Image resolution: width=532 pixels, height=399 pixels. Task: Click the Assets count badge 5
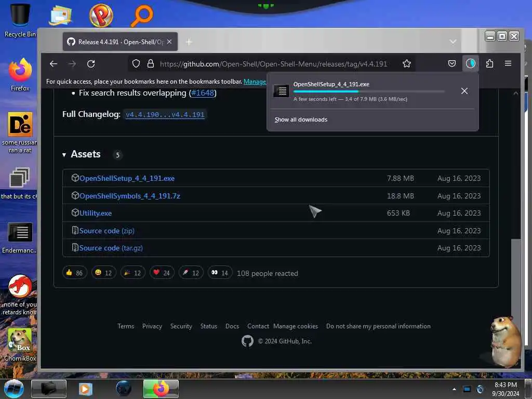118,155
